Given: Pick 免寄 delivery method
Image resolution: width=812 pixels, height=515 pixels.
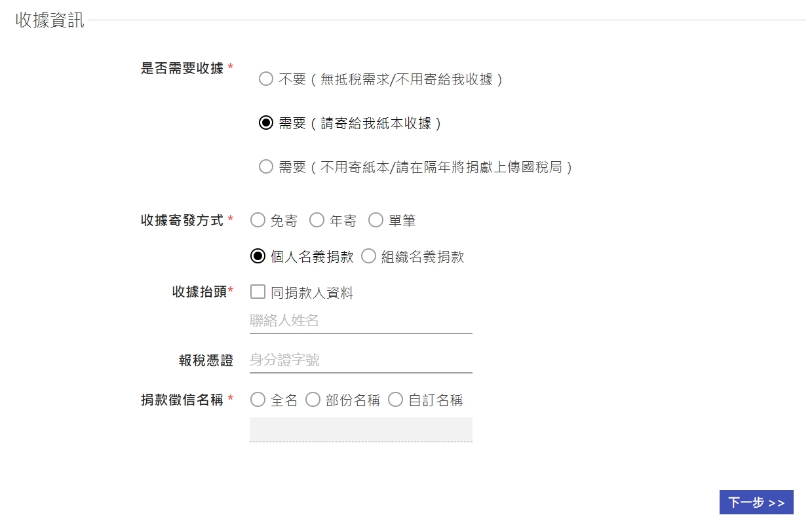Looking at the screenshot, I should [x=258, y=220].
